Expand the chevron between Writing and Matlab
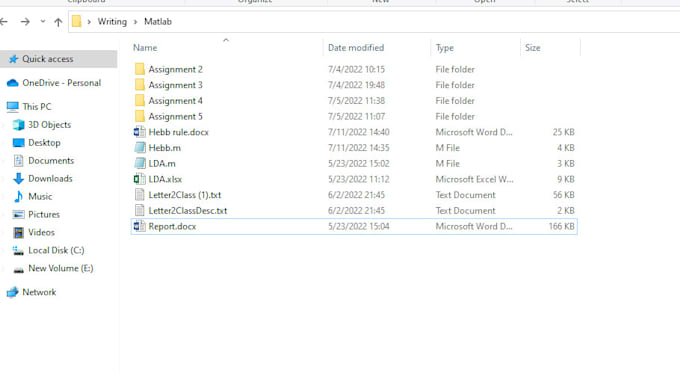Viewport: 680px width, 373px height. pyautogui.click(x=135, y=22)
